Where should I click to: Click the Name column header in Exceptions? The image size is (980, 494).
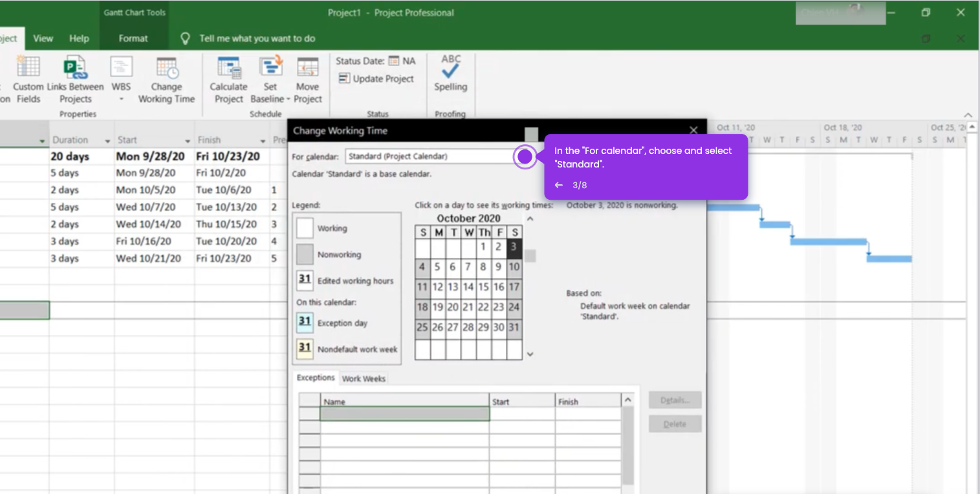coord(405,401)
